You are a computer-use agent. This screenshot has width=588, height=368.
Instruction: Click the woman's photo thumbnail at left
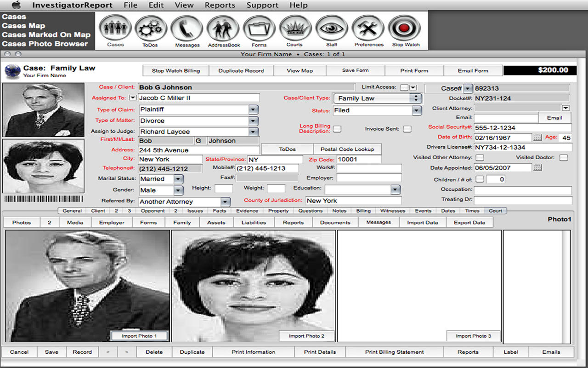point(44,166)
